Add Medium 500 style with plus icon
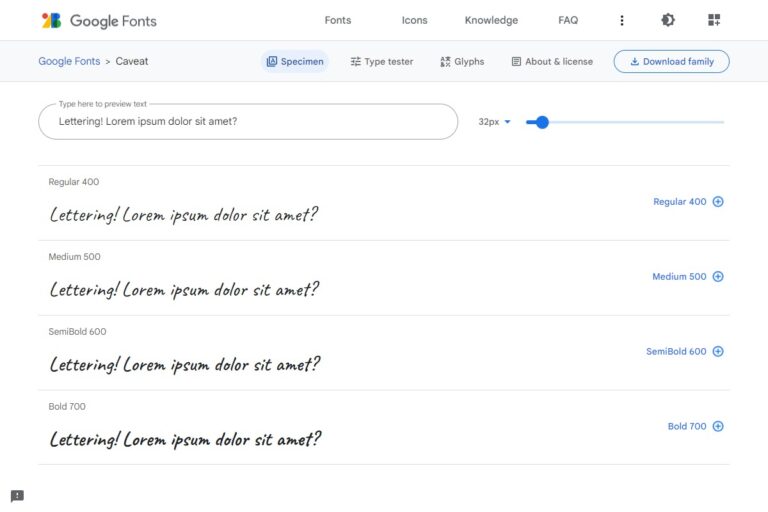This screenshot has width=768, height=512. point(717,277)
